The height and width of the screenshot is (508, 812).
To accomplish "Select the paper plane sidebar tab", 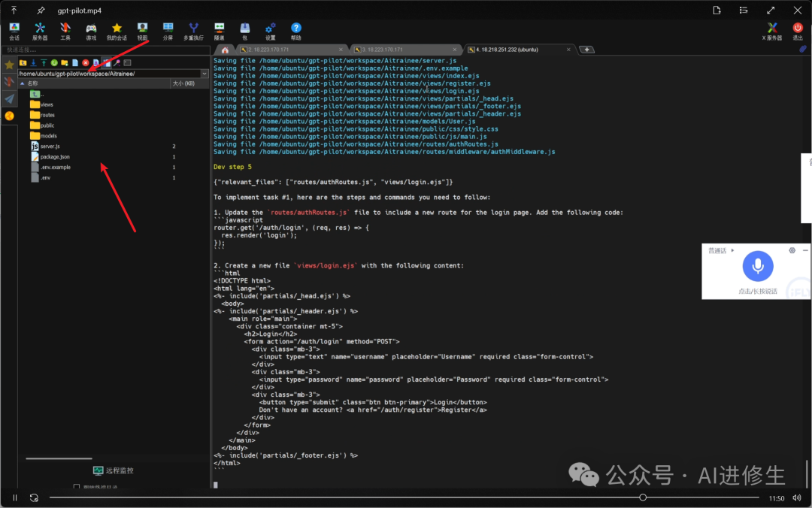I will pos(9,98).
